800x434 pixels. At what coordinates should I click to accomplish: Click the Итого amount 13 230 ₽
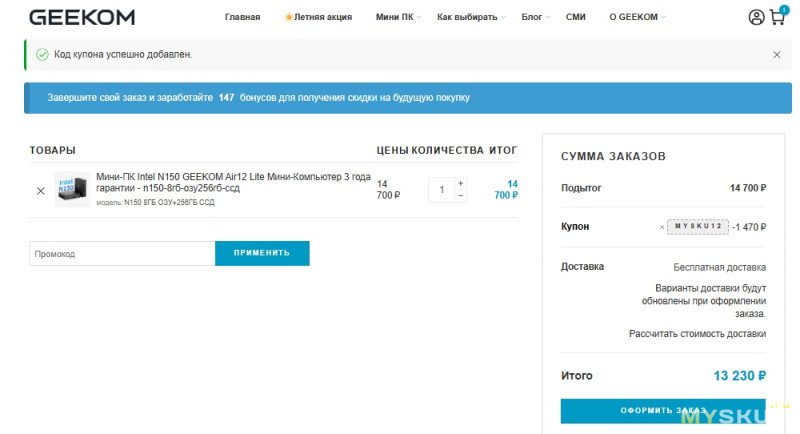(739, 376)
